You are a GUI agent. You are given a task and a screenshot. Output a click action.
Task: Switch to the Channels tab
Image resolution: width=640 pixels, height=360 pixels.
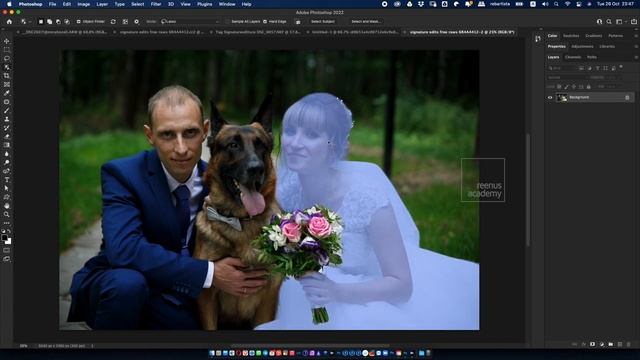(573, 57)
